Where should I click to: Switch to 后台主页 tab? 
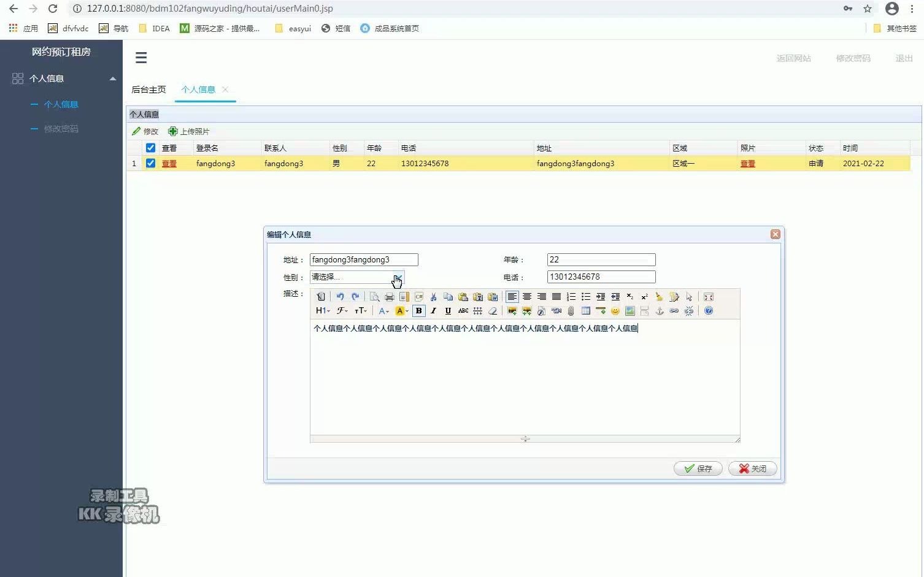pos(148,90)
